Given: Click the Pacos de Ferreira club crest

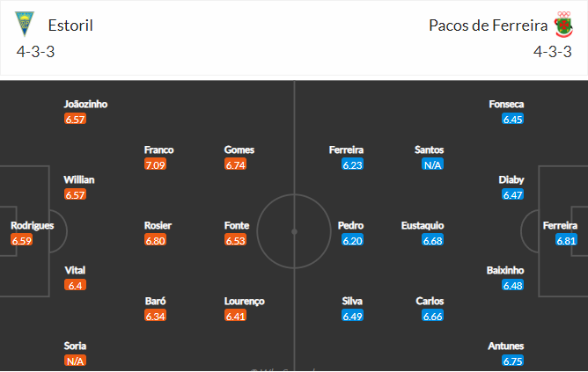Looking at the screenshot, I should pos(563,25).
